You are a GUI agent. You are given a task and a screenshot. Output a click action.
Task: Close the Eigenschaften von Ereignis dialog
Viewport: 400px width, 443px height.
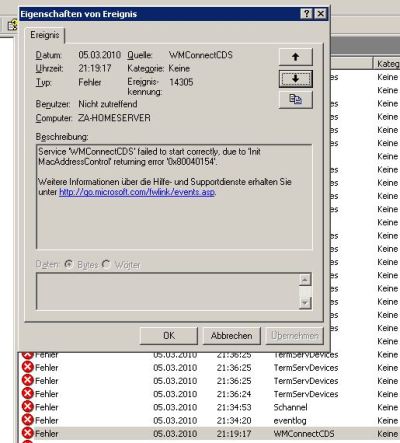point(320,14)
